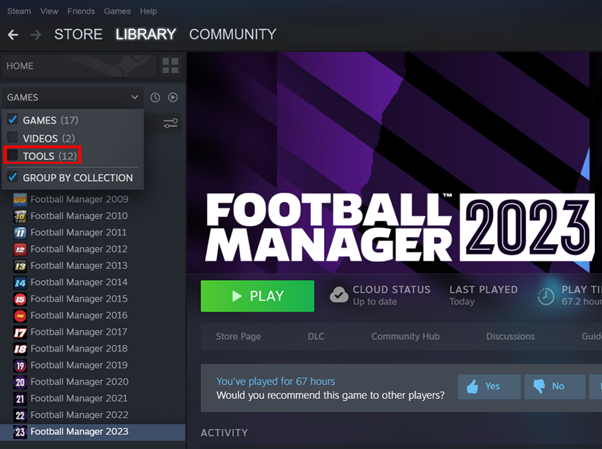Image resolution: width=602 pixels, height=449 pixels.
Task: Enable the Videos checkbox
Action: click(13, 138)
